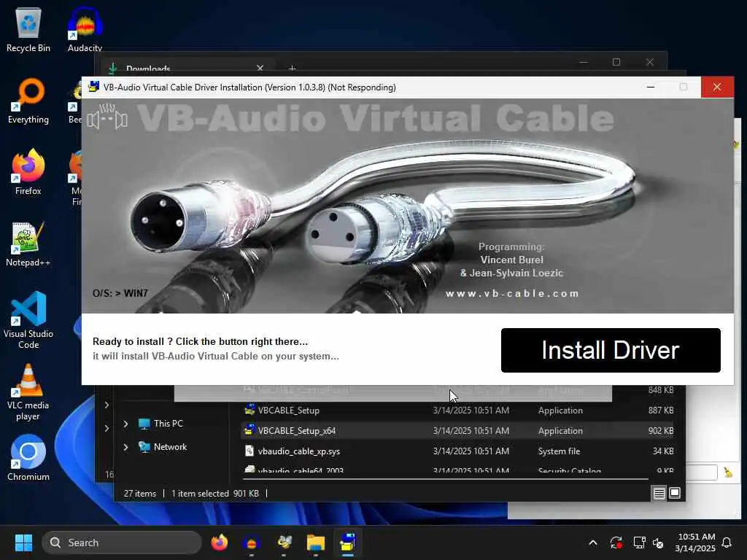Screen dimensions: 747x560
Task: Click the broom icon in background window
Action: pos(728,472)
